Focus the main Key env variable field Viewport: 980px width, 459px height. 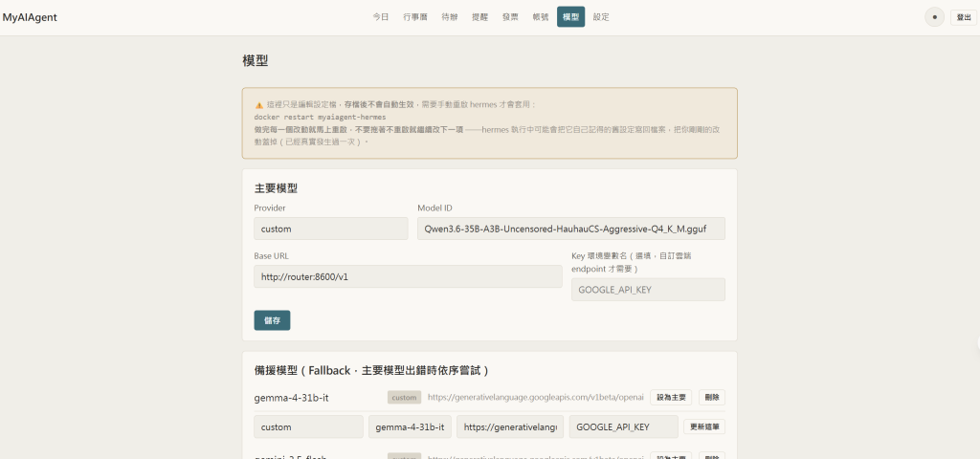648,290
